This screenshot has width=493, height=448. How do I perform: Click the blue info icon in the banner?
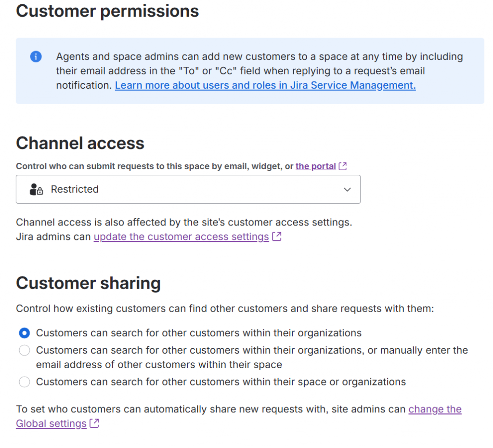pos(36,57)
